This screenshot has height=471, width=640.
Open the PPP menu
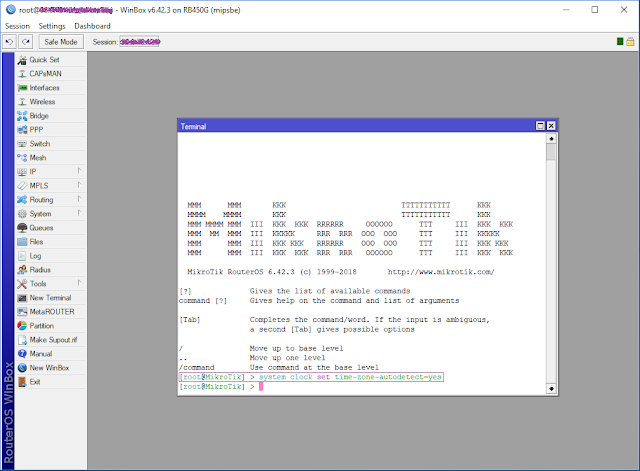pyautogui.click(x=51, y=130)
